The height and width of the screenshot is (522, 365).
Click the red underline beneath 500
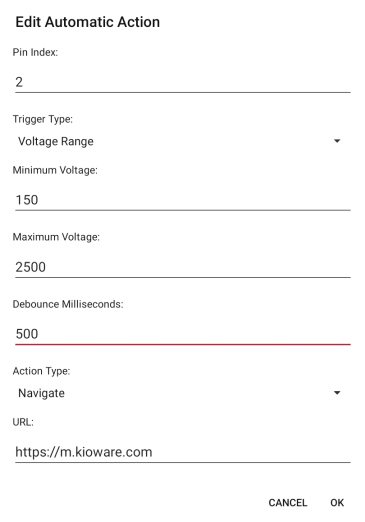point(183,344)
